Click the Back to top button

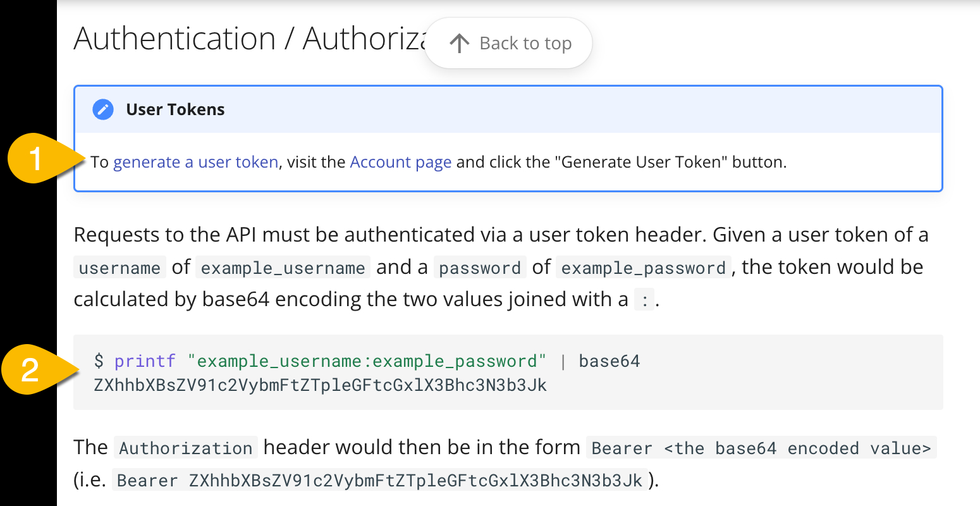pyautogui.click(x=509, y=43)
